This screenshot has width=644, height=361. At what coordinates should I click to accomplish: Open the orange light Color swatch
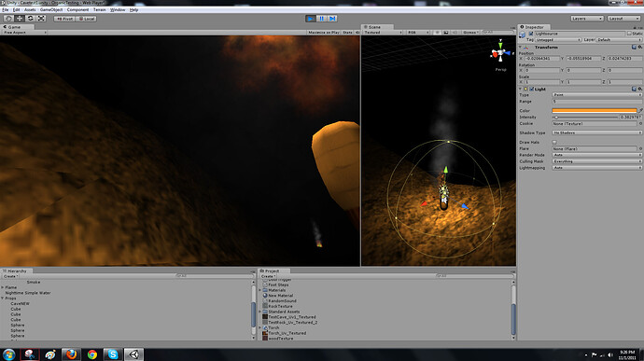[595, 110]
